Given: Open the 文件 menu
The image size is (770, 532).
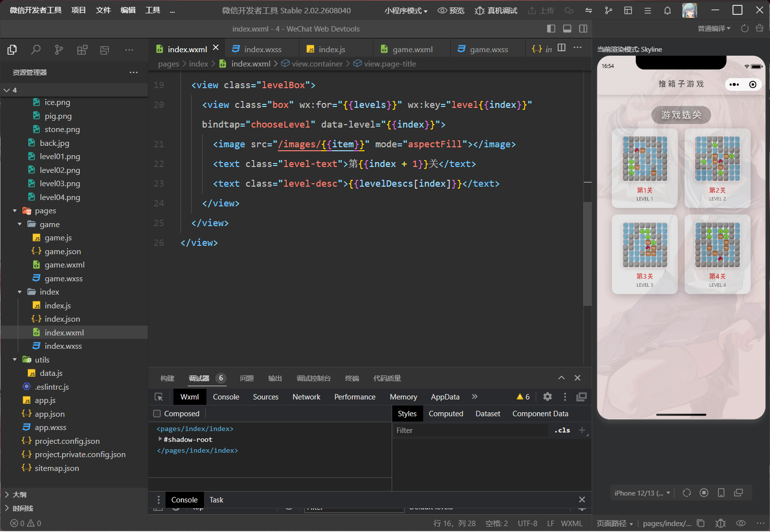Looking at the screenshot, I should (103, 10).
